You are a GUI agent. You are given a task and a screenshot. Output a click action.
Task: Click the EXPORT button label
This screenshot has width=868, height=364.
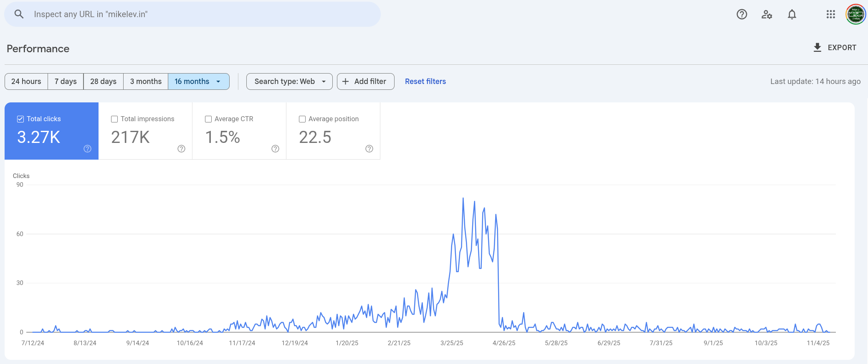click(x=842, y=48)
